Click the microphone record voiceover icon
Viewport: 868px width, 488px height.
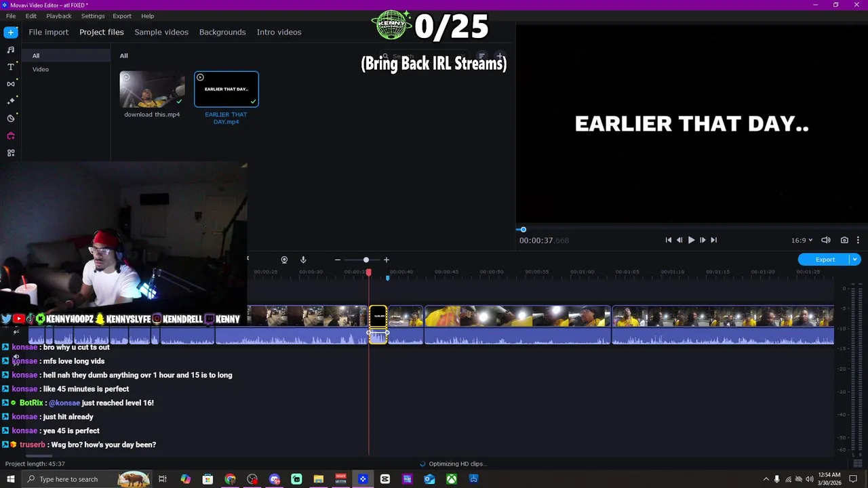point(303,260)
